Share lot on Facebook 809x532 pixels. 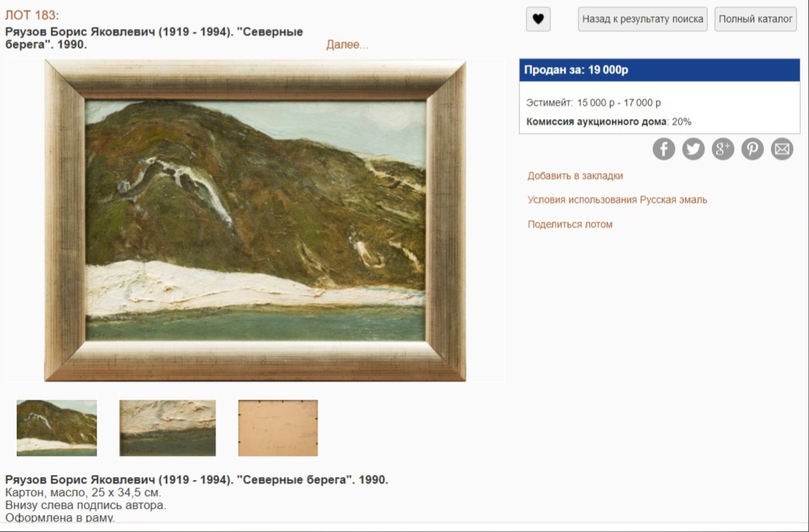point(663,149)
